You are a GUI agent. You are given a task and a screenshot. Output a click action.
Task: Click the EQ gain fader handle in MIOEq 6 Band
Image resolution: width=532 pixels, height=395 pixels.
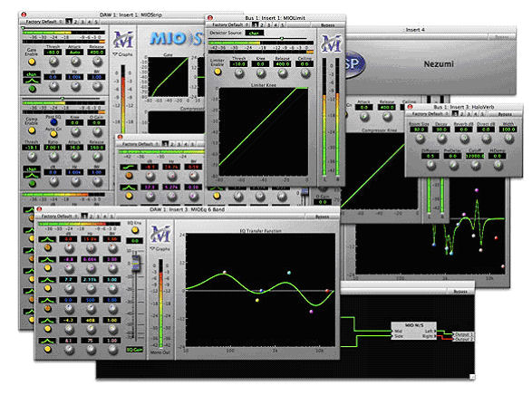point(136,264)
